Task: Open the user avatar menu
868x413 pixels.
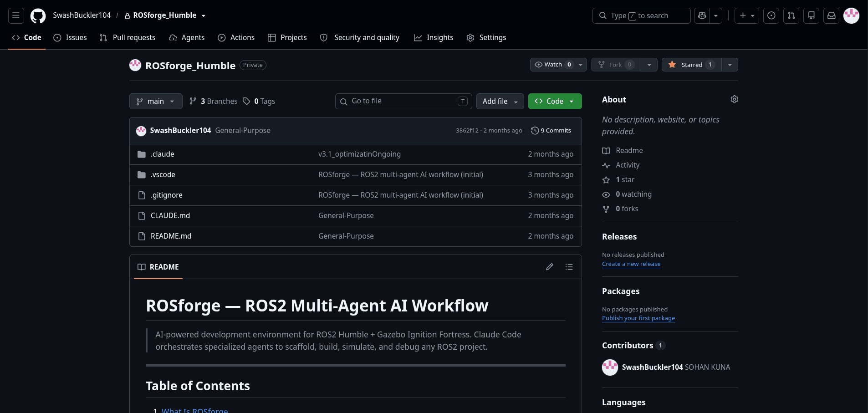Action: click(851, 15)
